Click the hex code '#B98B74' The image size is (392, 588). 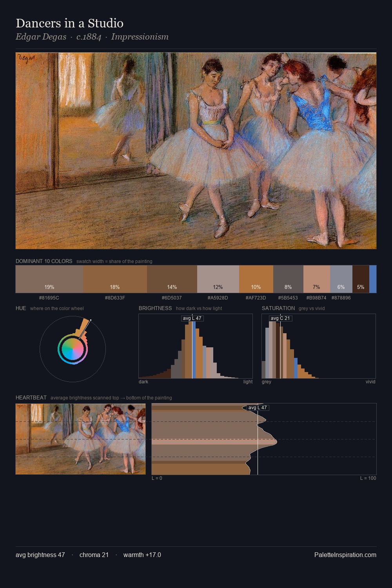tap(316, 298)
